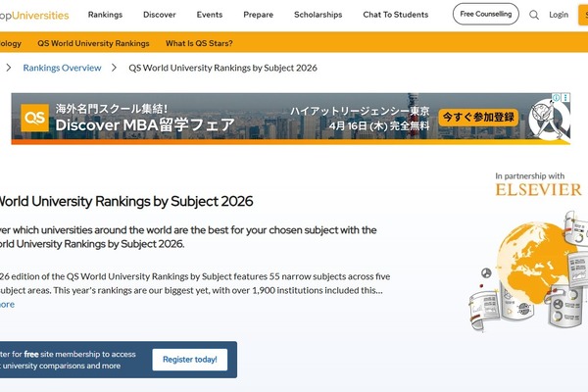588x392 pixels.
Task: Click heading World University Rankings by Subject 2026
Action: pos(126,202)
